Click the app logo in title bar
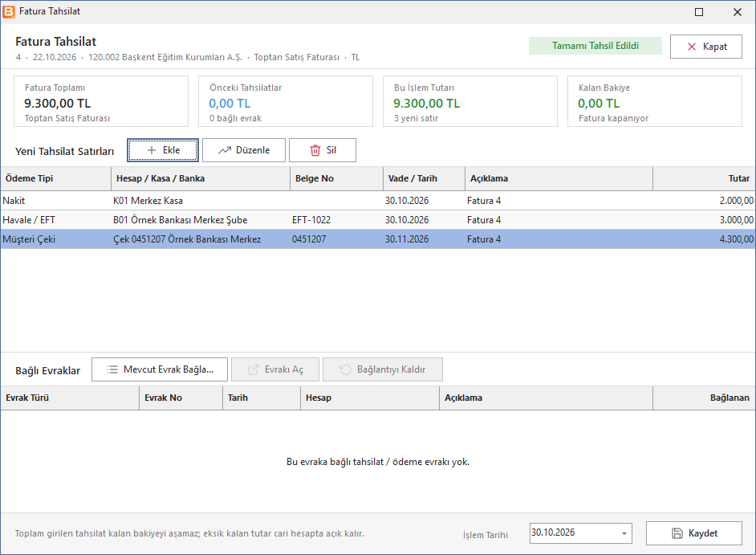Screen dimensions: 756x555 pos(9,11)
